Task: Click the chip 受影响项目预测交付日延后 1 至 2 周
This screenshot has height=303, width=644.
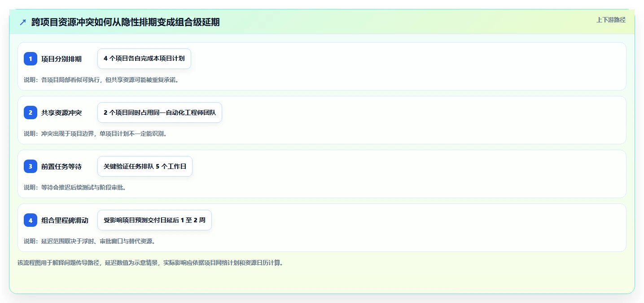Action: click(154, 220)
